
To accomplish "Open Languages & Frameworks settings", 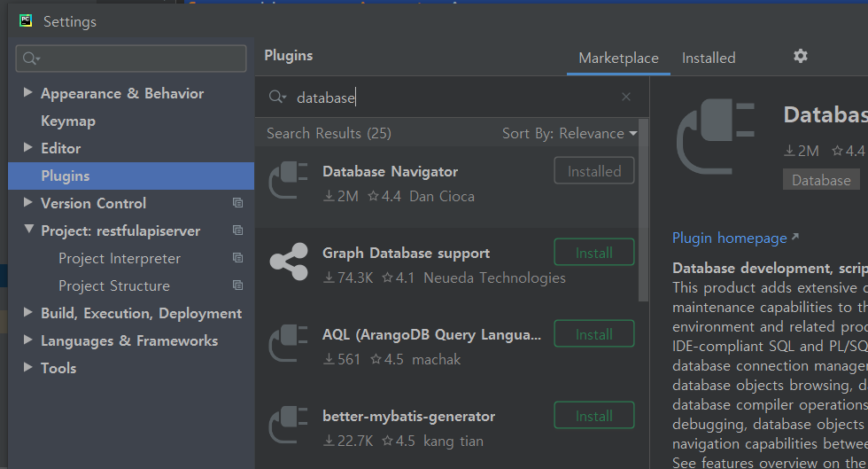I will (x=129, y=340).
